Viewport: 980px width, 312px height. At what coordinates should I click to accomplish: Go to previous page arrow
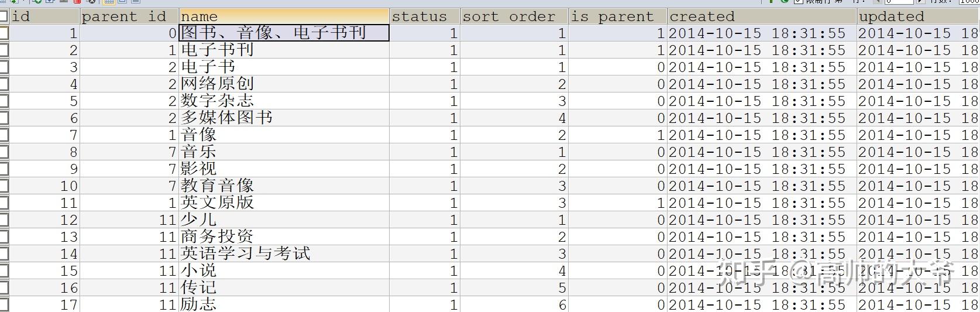[878, 2]
